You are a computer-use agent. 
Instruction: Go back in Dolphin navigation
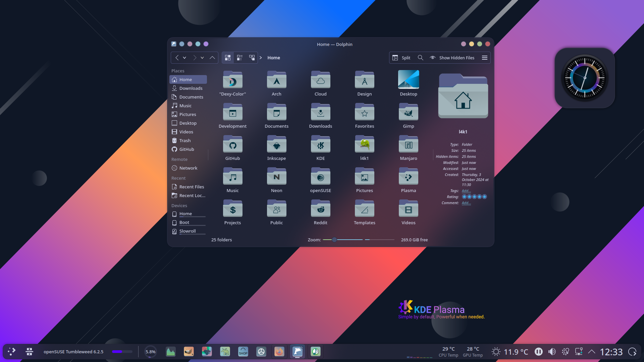coord(177,58)
